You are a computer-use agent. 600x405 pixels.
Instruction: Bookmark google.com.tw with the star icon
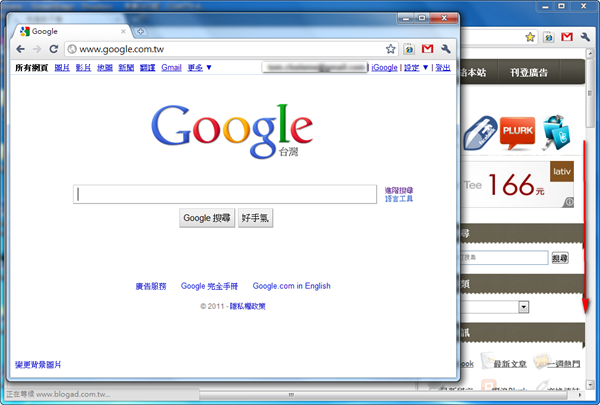(390, 49)
